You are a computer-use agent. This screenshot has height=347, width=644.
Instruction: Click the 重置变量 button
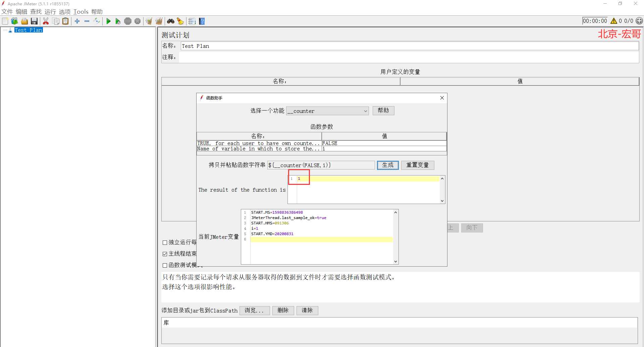pyautogui.click(x=418, y=165)
